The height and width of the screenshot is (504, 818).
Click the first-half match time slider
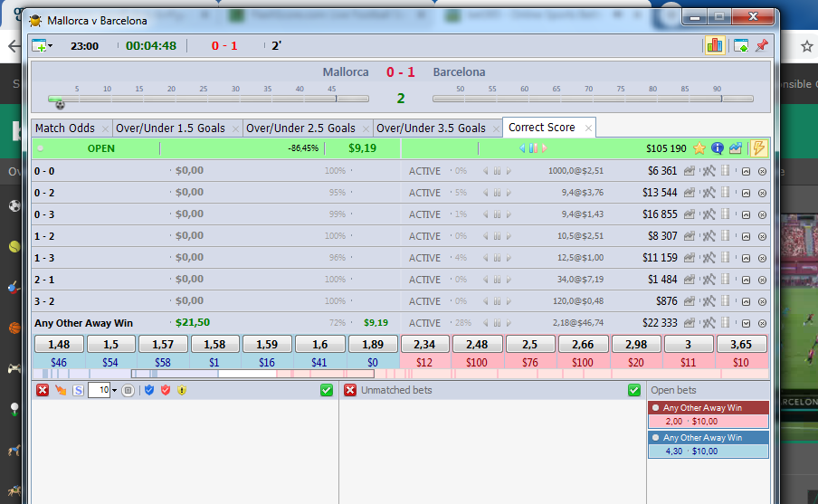point(208,100)
